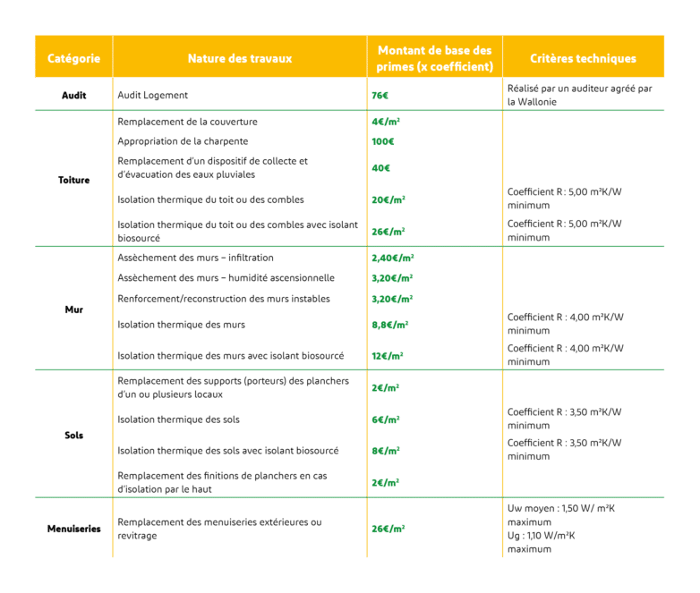Click "Assèchement des murs – infiltration" text
Viewport: 700px width, 593px height.
[195, 258]
